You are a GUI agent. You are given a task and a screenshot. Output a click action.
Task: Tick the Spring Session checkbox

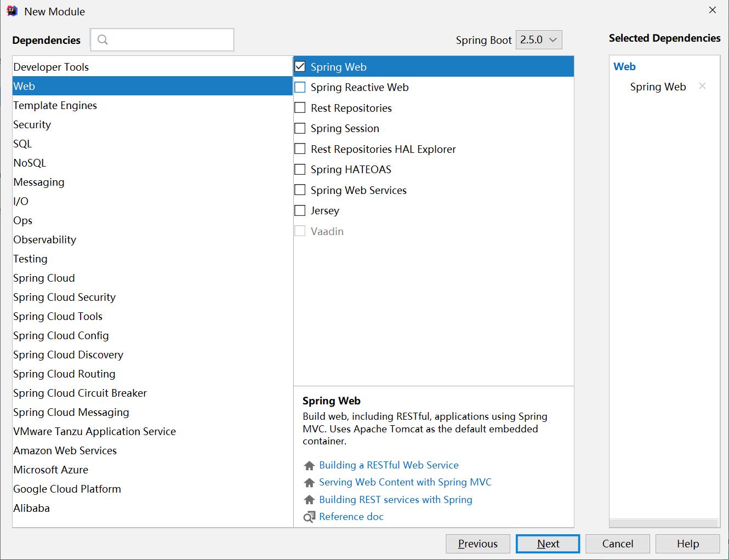point(300,128)
